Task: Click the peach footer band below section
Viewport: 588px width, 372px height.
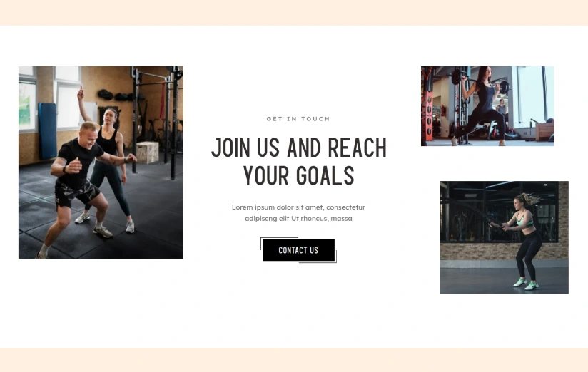Action: [x=294, y=360]
